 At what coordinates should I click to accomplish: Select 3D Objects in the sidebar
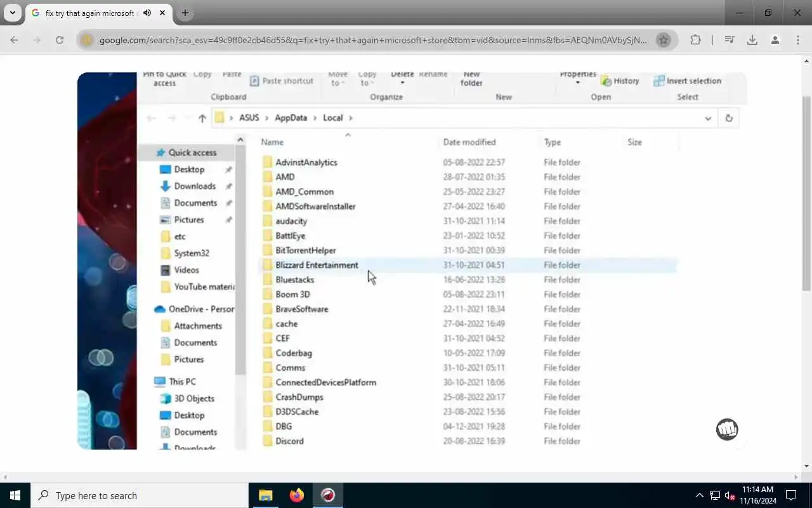(194, 399)
